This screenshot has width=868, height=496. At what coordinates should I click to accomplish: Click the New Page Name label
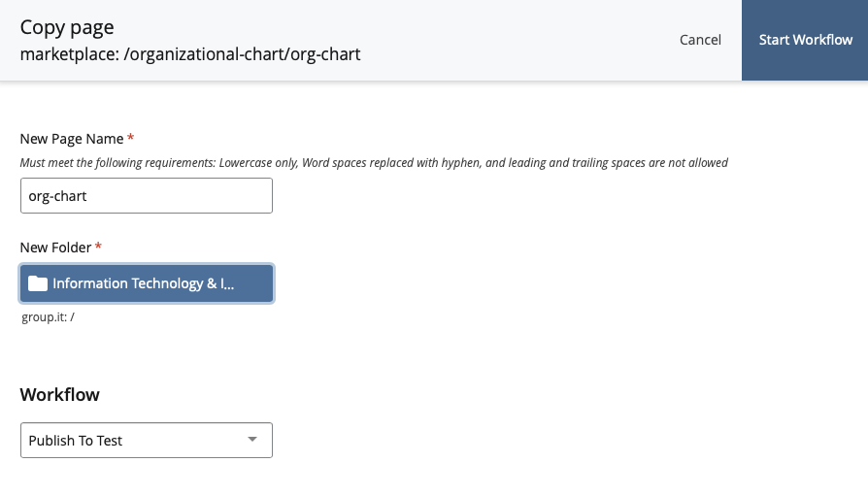pos(72,139)
